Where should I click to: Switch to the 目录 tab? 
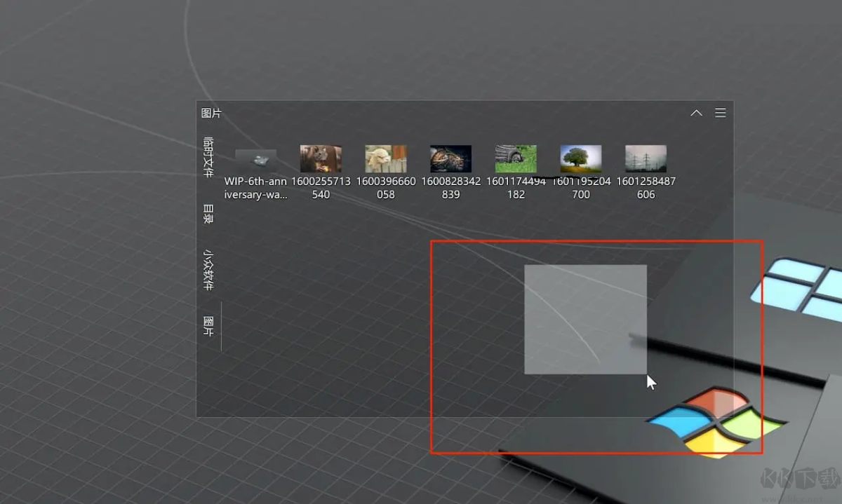coord(208,213)
